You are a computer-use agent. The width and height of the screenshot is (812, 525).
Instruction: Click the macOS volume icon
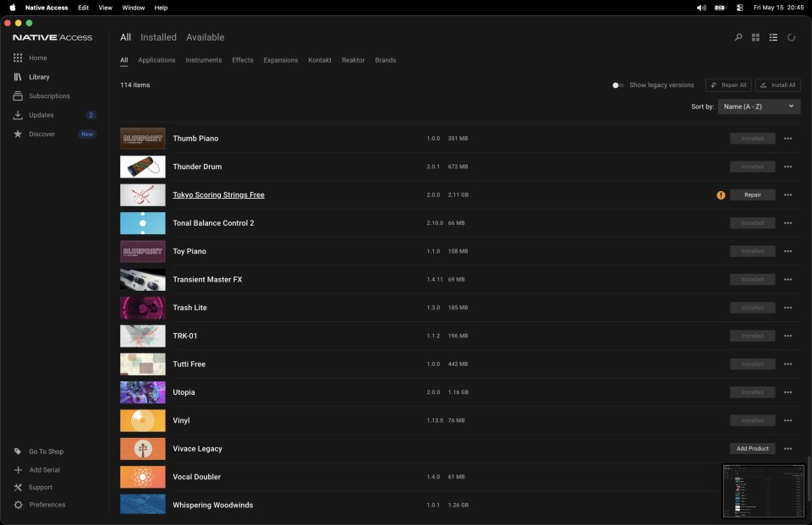(701, 8)
